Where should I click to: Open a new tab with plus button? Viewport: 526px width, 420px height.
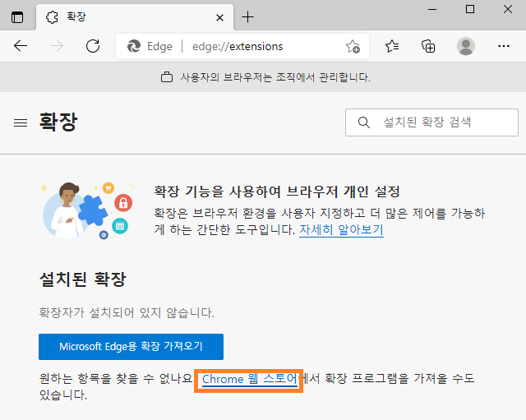247,16
